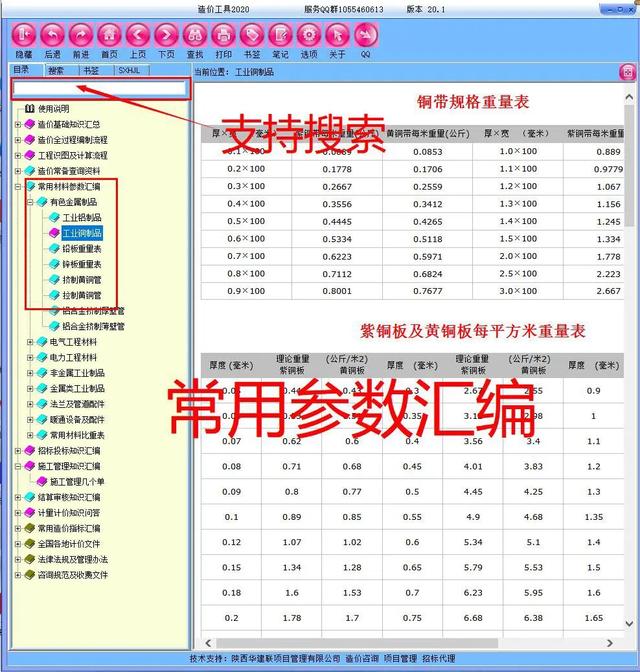Viewport: 640px width, 672px height.
Task: Select 常用造价指标汇编 in tree
Action: tap(69, 528)
